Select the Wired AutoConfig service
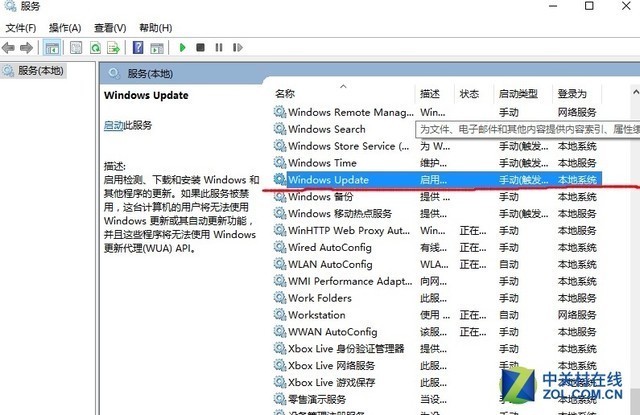 [x=437, y=247]
